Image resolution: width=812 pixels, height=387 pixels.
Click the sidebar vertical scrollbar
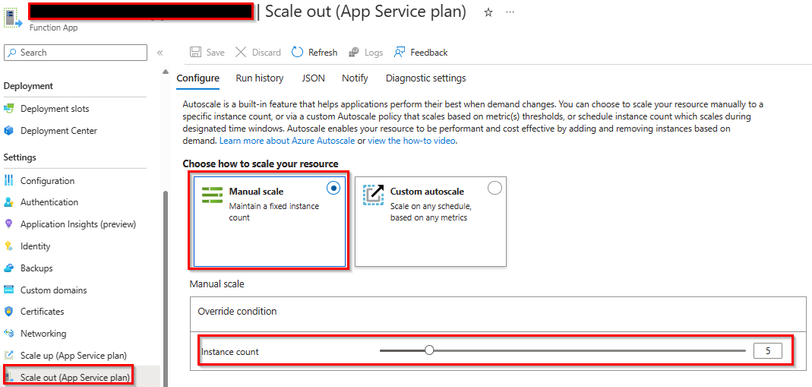coord(166,288)
